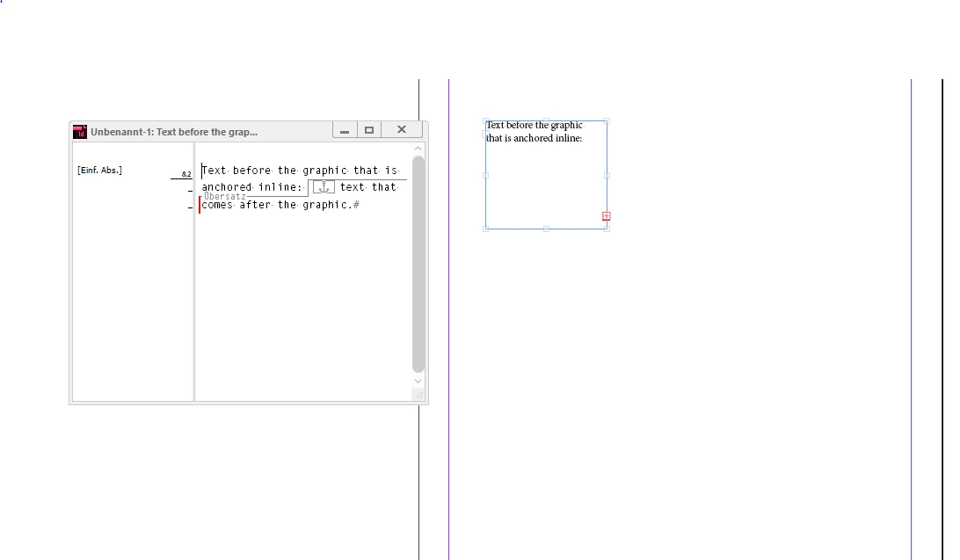
Task: Click the story editor vertical scrollbar thumb
Action: tap(418, 265)
